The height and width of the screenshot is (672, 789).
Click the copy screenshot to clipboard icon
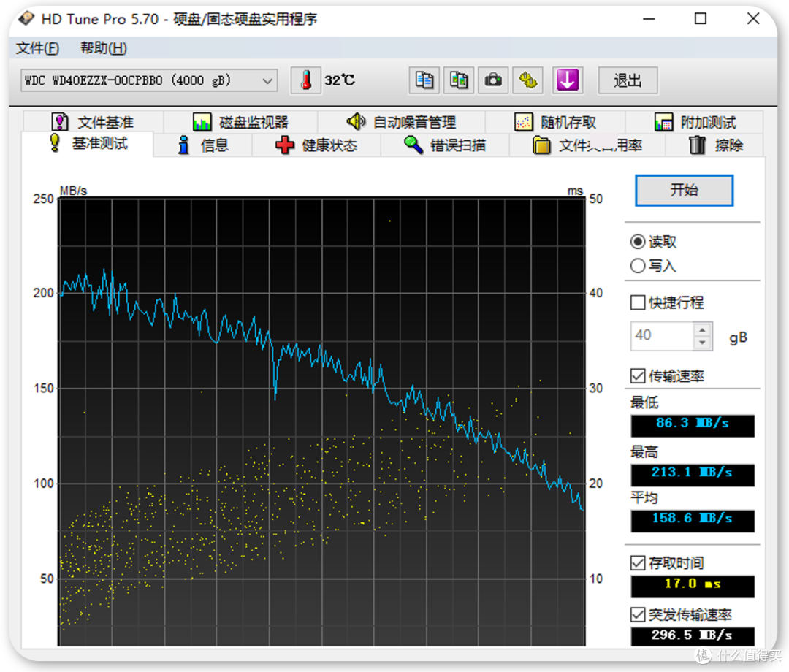click(458, 80)
